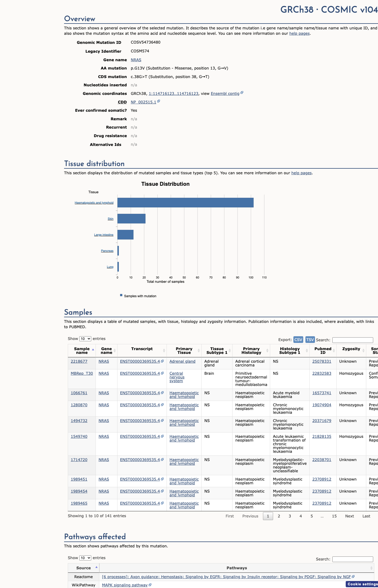Sort by Zygosity column arrows
The image size is (378, 588).
coord(363,351)
